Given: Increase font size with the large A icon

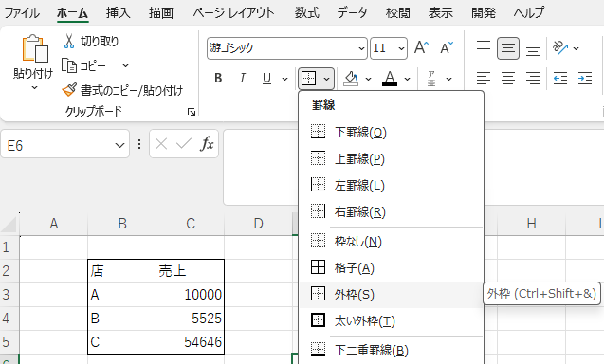Looking at the screenshot, I should (421, 47).
